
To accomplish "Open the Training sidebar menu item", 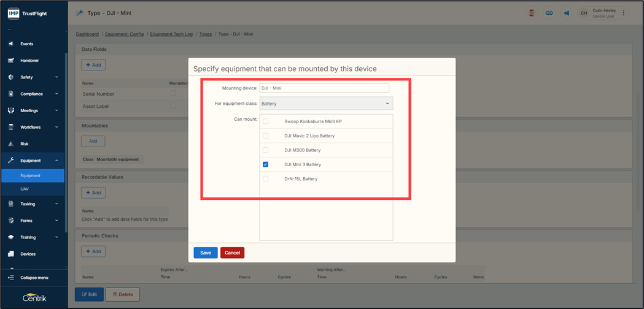I will pyautogui.click(x=28, y=237).
